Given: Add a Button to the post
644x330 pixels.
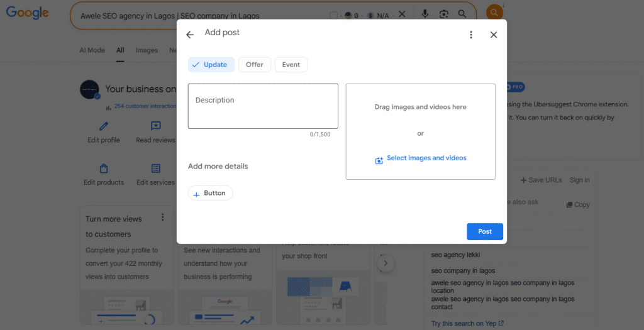Looking at the screenshot, I should (210, 193).
